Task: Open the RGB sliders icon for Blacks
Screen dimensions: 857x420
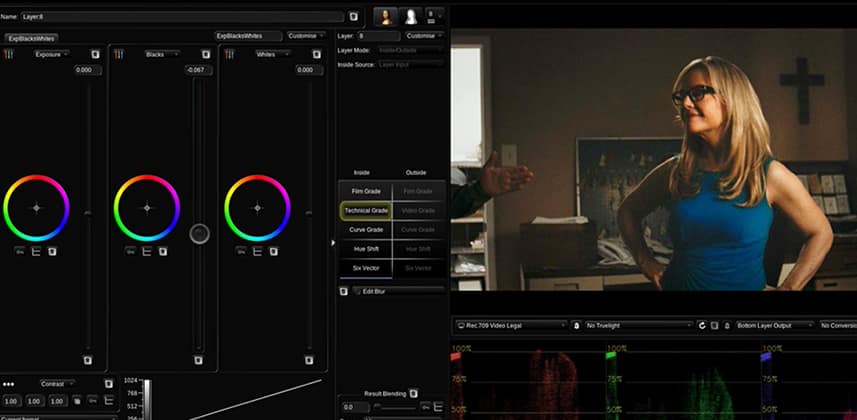Action: 119,54
